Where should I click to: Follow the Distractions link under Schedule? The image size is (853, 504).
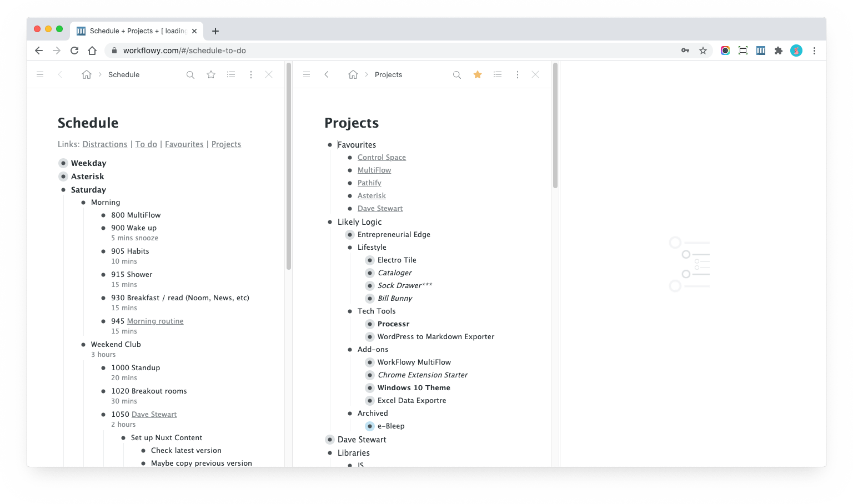[x=105, y=144]
